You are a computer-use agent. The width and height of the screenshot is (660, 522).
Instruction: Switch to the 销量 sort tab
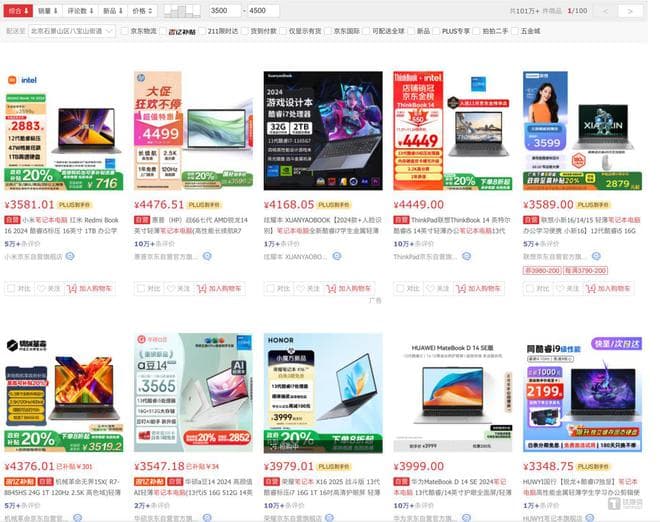point(48,11)
